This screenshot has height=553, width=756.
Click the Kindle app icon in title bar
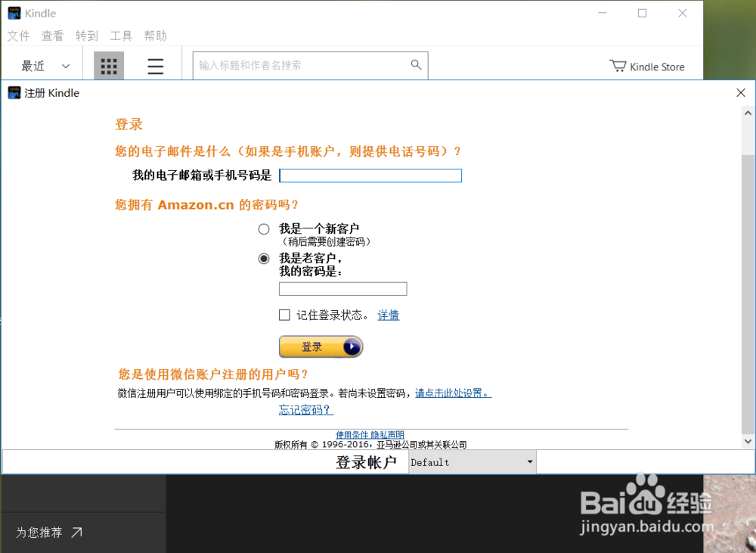click(14, 13)
